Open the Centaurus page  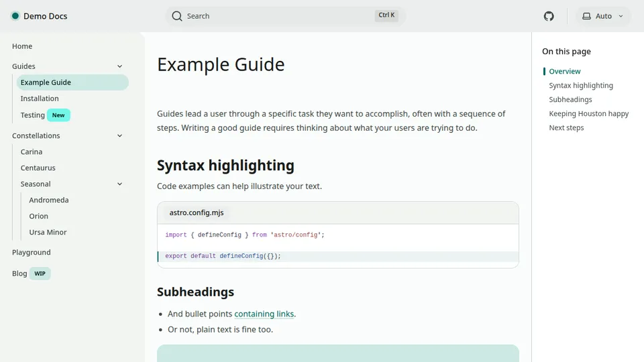coord(38,168)
